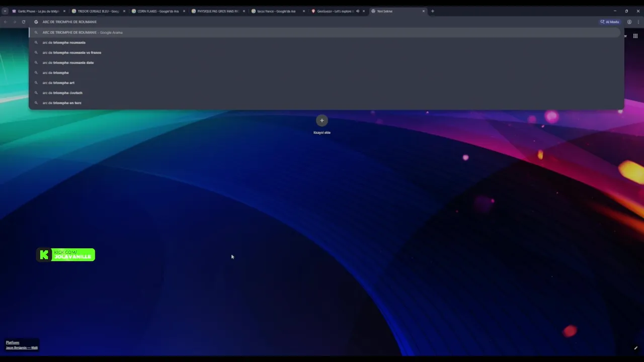644x362 pixels.
Task: Open the profile avatar icon
Action: [x=629, y=22]
